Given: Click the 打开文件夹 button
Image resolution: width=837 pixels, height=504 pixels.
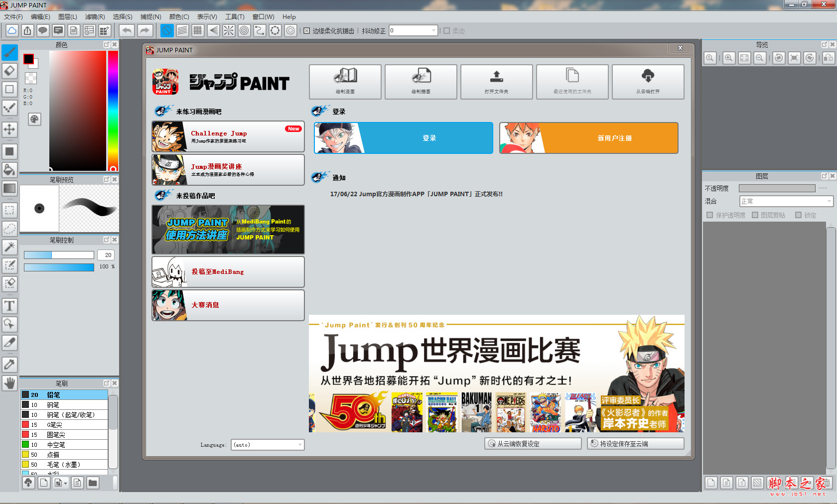Looking at the screenshot, I should pos(497,82).
